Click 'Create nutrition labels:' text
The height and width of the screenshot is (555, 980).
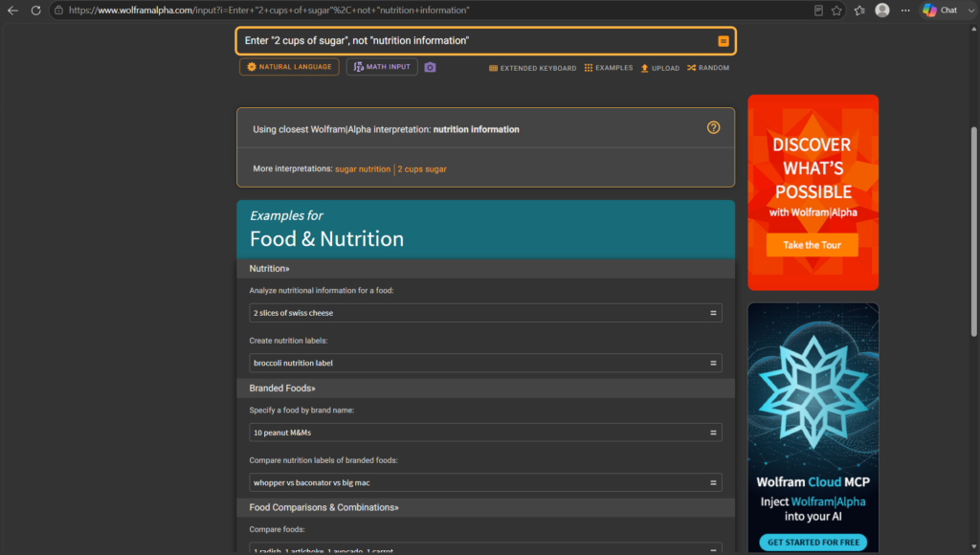coord(288,341)
